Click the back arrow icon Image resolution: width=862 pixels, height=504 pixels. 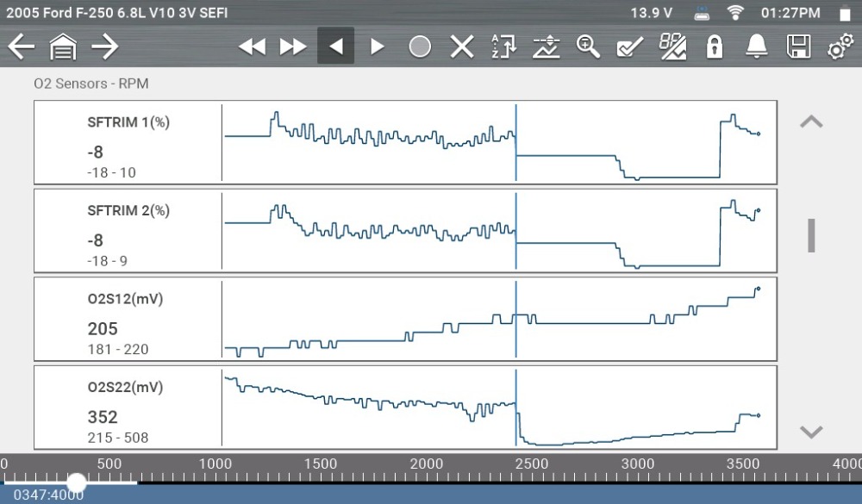pyautogui.click(x=21, y=47)
